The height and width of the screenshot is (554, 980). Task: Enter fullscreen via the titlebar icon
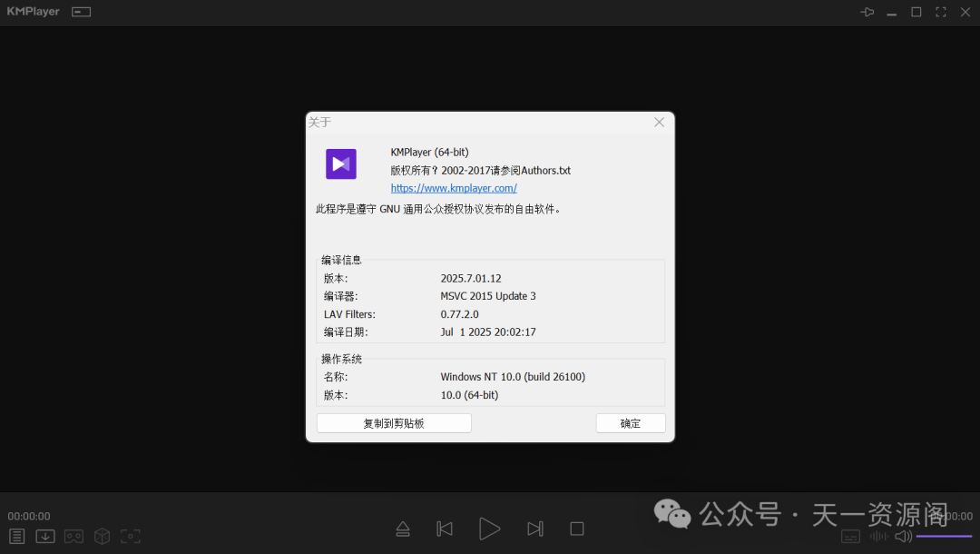(x=940, y=12)
